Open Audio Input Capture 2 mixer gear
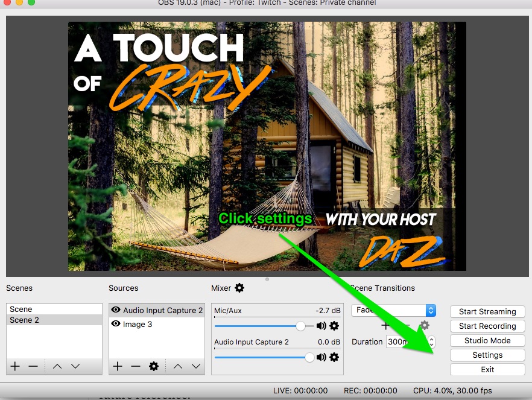Viewport: 532px width, 400px height. [334, 357]
